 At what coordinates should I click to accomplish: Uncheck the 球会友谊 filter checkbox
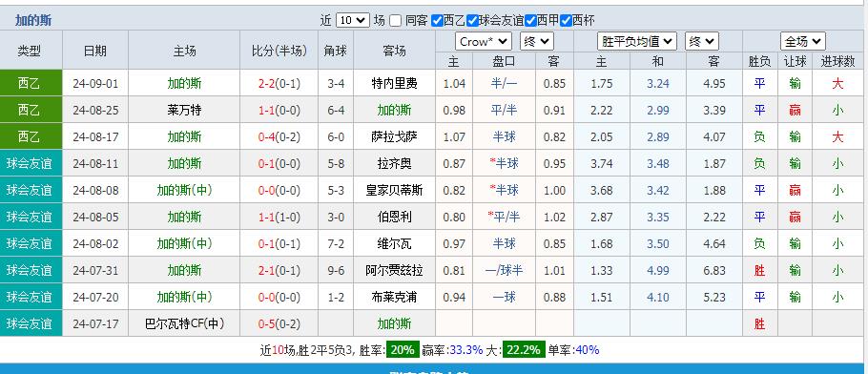[x=472, y=20]
